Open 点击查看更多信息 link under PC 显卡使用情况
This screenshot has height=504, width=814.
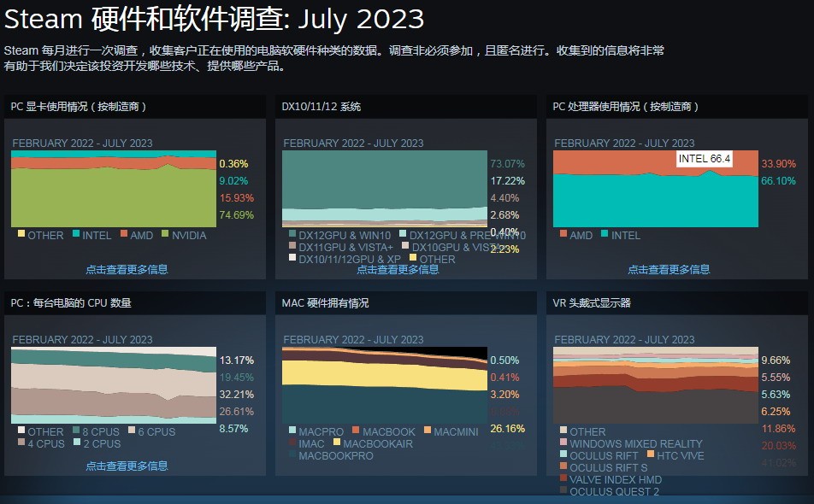coord(127,269)
